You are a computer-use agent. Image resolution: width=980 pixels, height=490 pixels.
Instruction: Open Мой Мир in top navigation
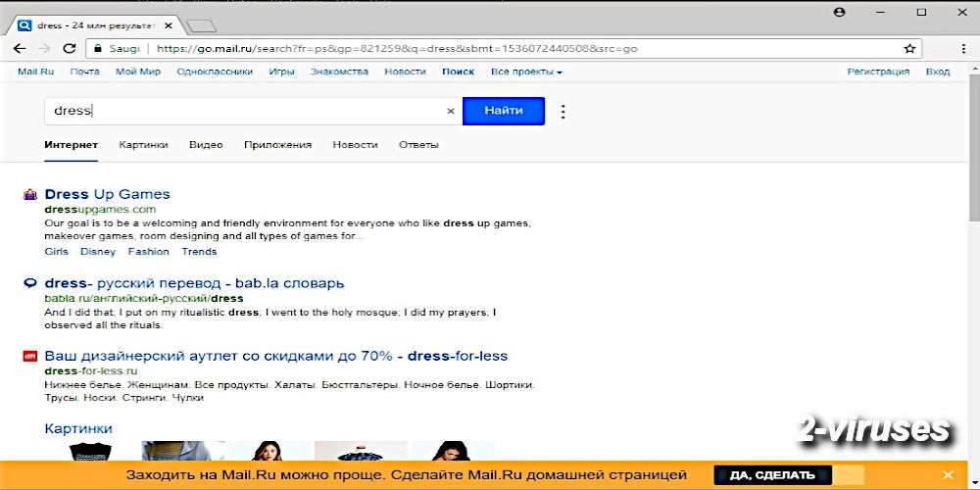(x=138, y=72)
